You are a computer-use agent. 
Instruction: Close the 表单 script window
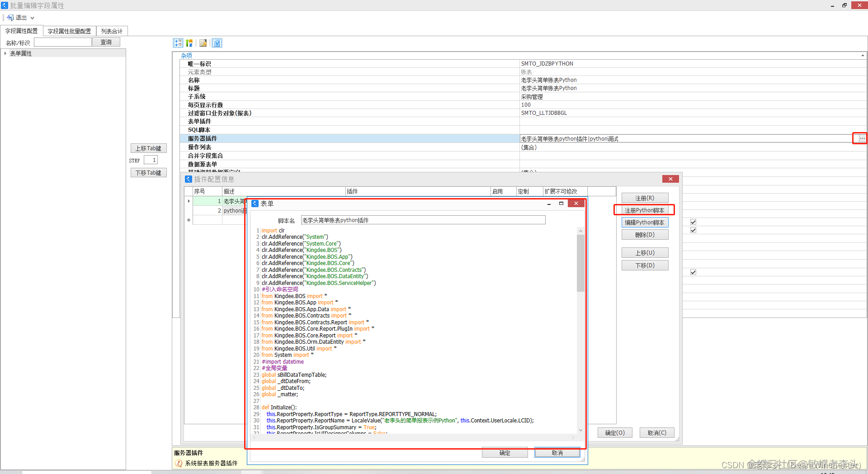pyautogui.click(x=576, y=204)
